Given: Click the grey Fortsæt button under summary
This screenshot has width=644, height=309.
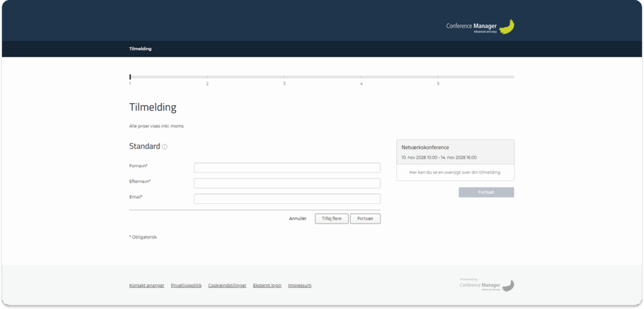Looking at the screenshot, I should pos(486,192).
